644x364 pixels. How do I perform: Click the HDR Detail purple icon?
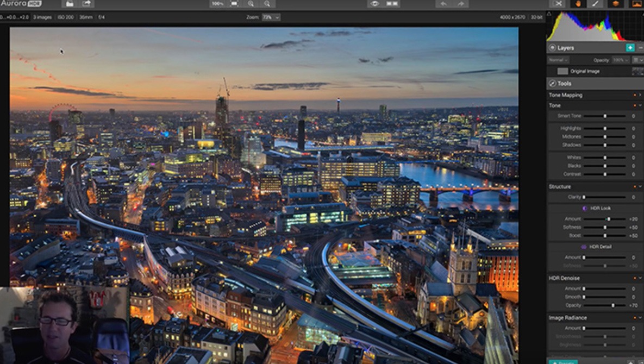click(584, 247)
